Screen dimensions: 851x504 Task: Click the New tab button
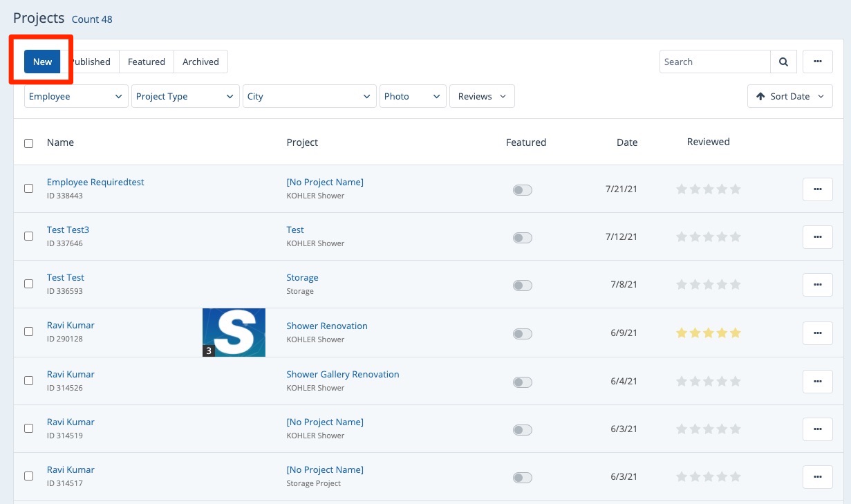click(42, 62)
